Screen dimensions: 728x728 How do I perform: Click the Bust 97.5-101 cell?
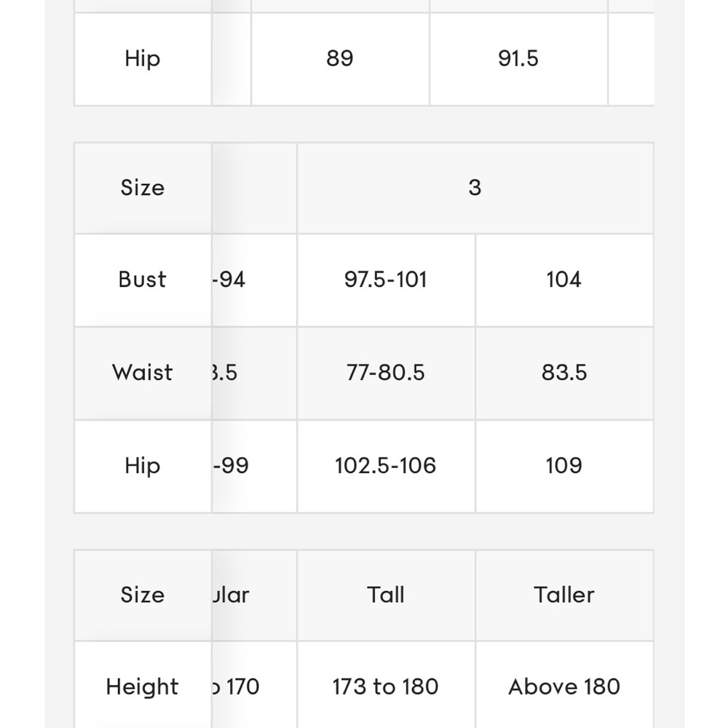[386, 280]
